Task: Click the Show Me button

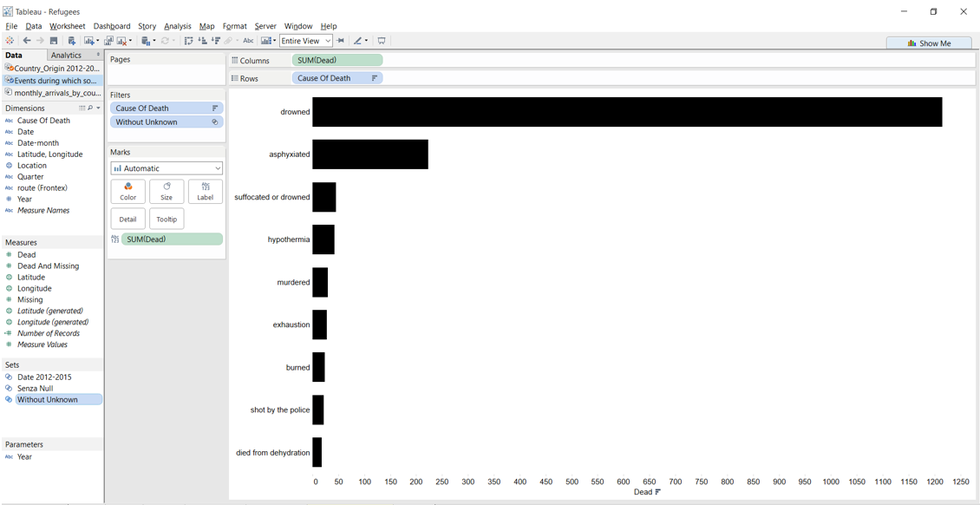Action: (x=929, y=43)
